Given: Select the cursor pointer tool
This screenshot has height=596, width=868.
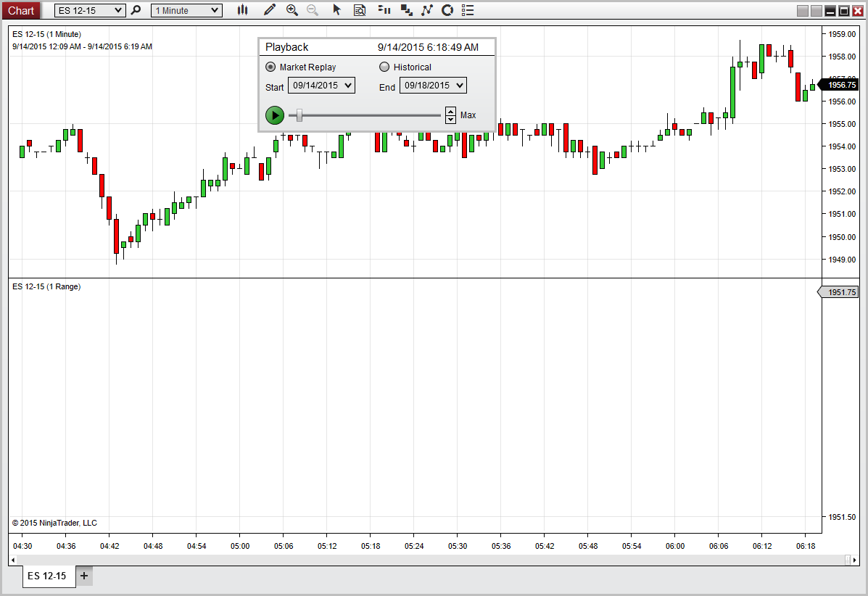Looking at the screenshot, I should coord(336,10).
